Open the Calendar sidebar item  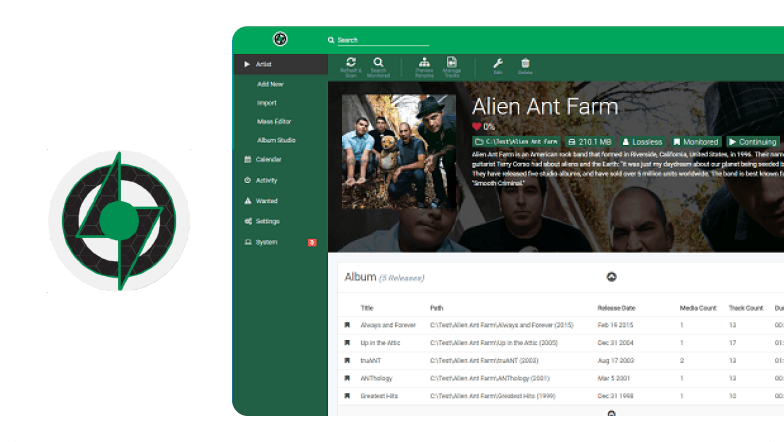(x=268, y=159)
